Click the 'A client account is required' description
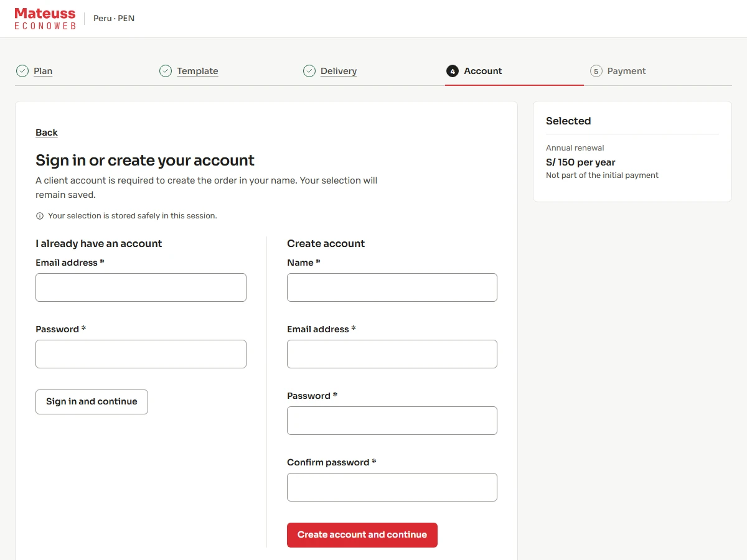 click(x=207, y=187)
